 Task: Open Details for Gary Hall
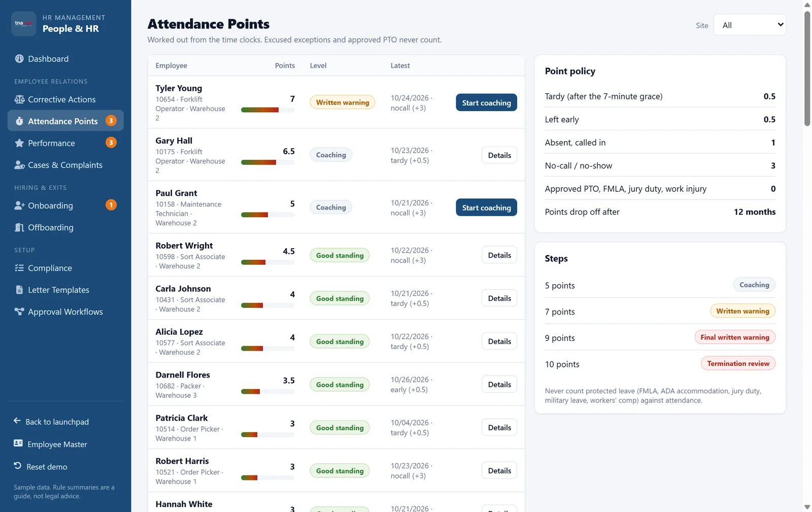coord(499,155)
